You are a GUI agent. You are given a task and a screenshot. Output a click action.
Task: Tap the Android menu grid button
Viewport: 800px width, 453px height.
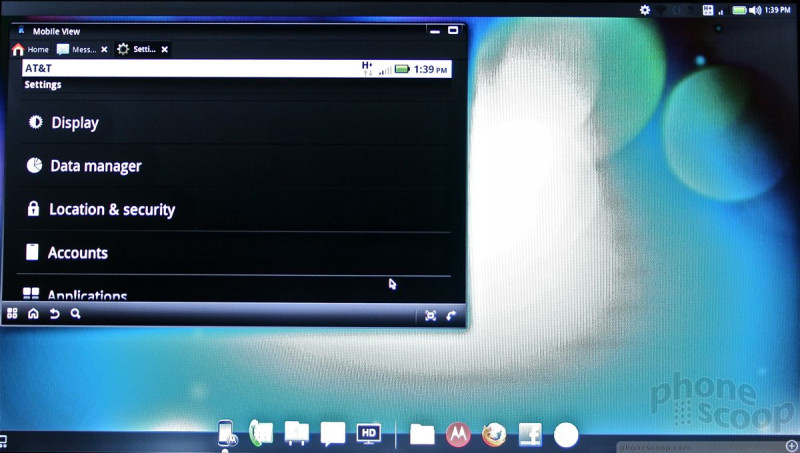click(12, 314)
